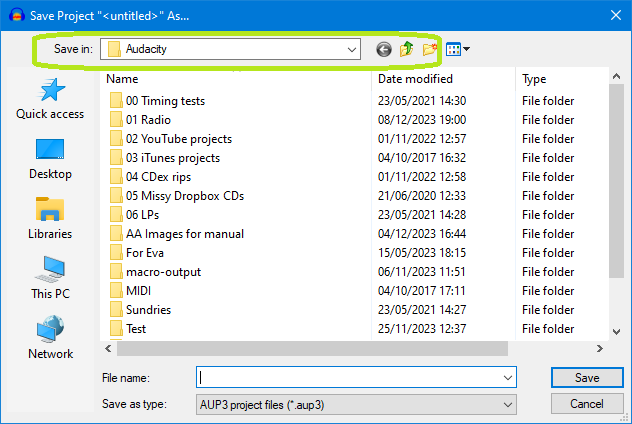Click folder icon beside 00 Timing tests
The width and height of the screenshot is (632, 424).
pos(116,101)
